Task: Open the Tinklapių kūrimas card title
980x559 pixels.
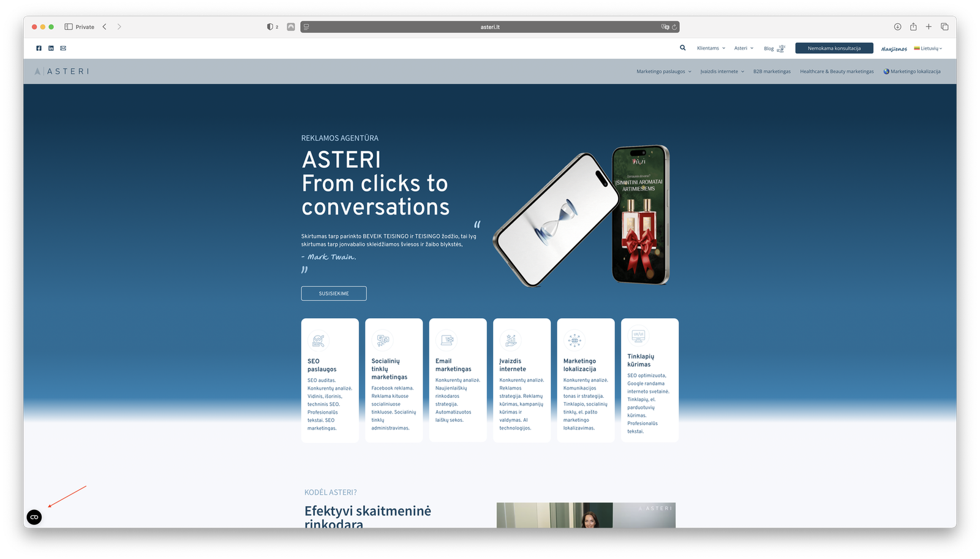Action: click(x=641, y=360)
